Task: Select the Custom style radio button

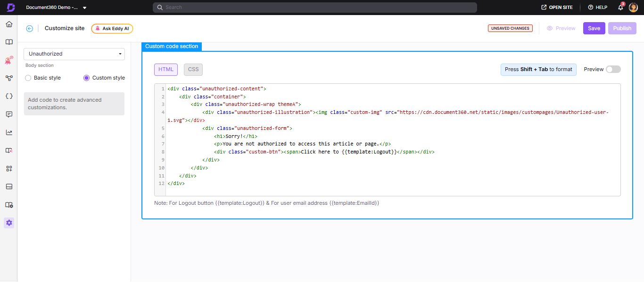Action: [86, 78]
